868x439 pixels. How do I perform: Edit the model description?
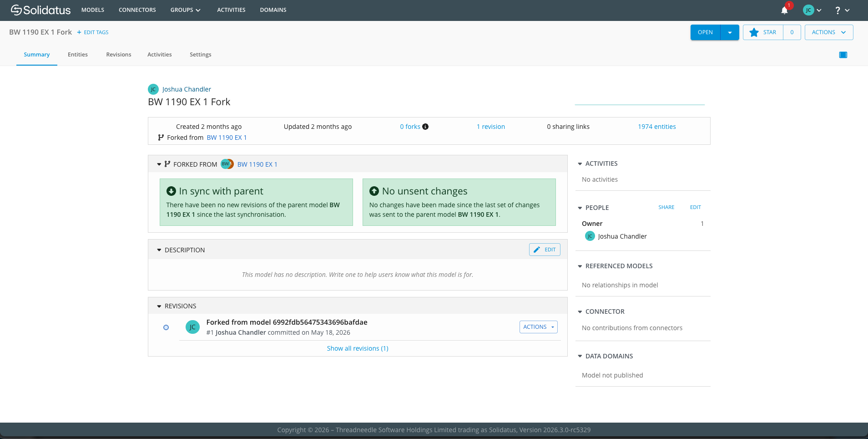tap(545, 250)
